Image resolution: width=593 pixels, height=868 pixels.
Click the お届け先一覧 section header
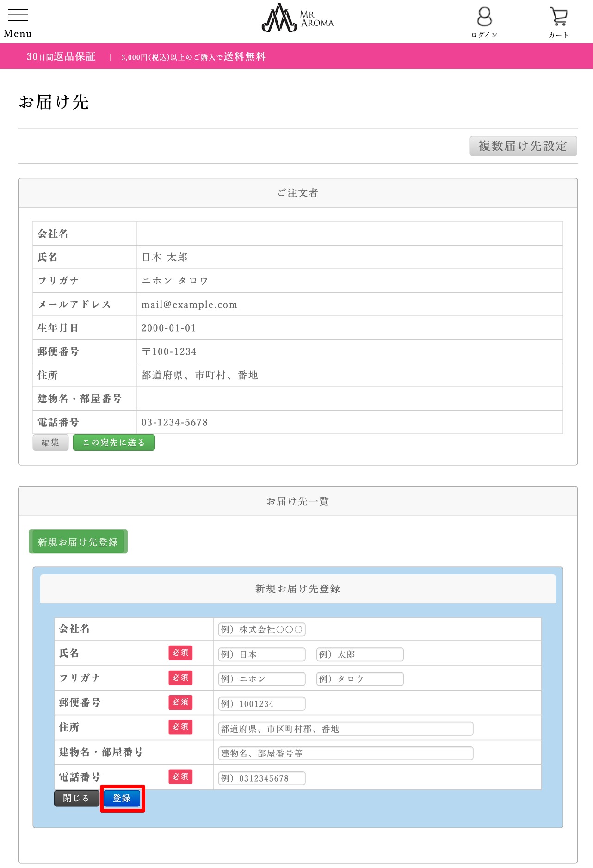[298, 501]
